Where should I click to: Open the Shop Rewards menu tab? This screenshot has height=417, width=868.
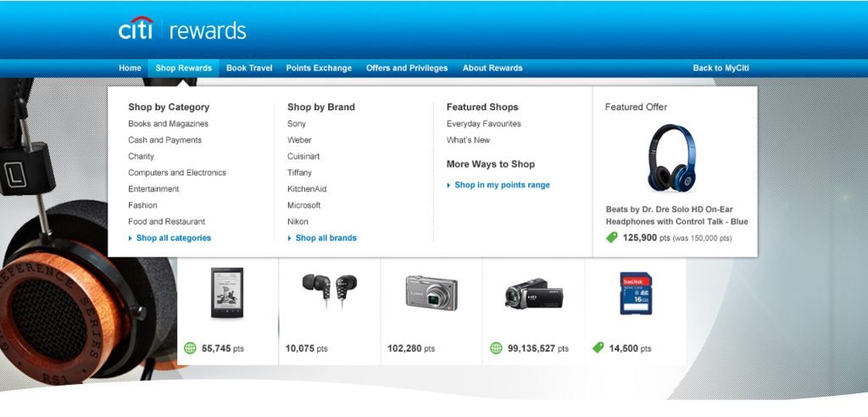(x=183, y=68)
